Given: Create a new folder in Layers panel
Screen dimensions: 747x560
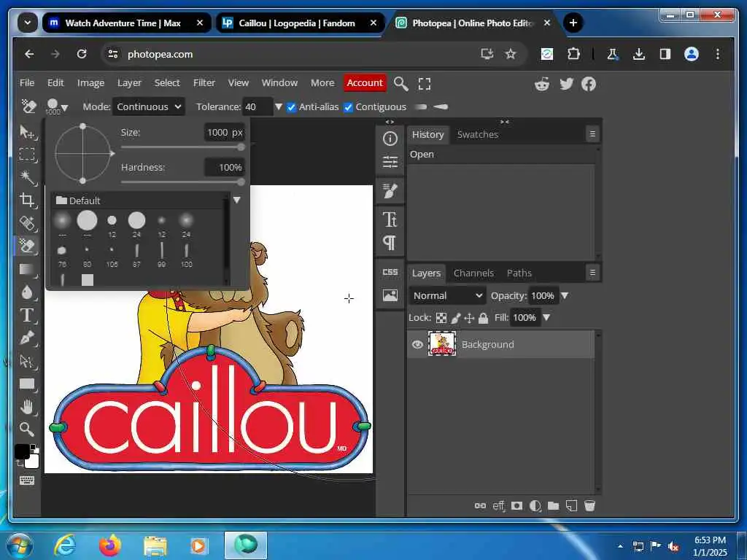Looking at the screenshot, I should (x=553, y=506).
